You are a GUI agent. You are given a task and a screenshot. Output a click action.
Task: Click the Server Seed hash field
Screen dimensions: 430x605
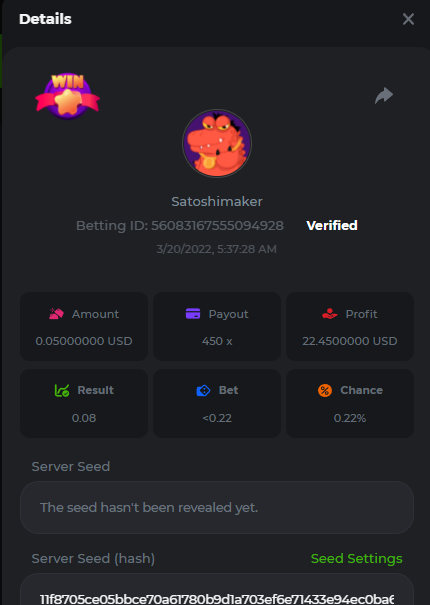(217, 589)
